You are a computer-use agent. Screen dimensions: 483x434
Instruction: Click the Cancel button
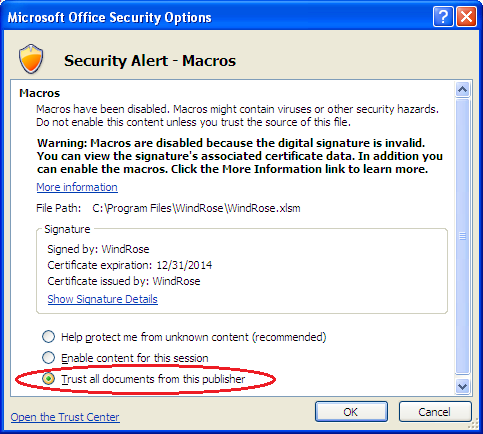pyautogui.click(x=435, y=412)
